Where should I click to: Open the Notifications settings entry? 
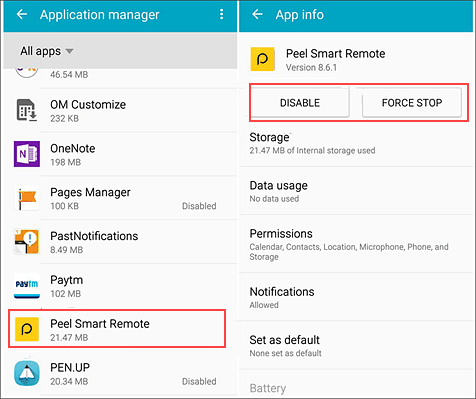[356, 298]
